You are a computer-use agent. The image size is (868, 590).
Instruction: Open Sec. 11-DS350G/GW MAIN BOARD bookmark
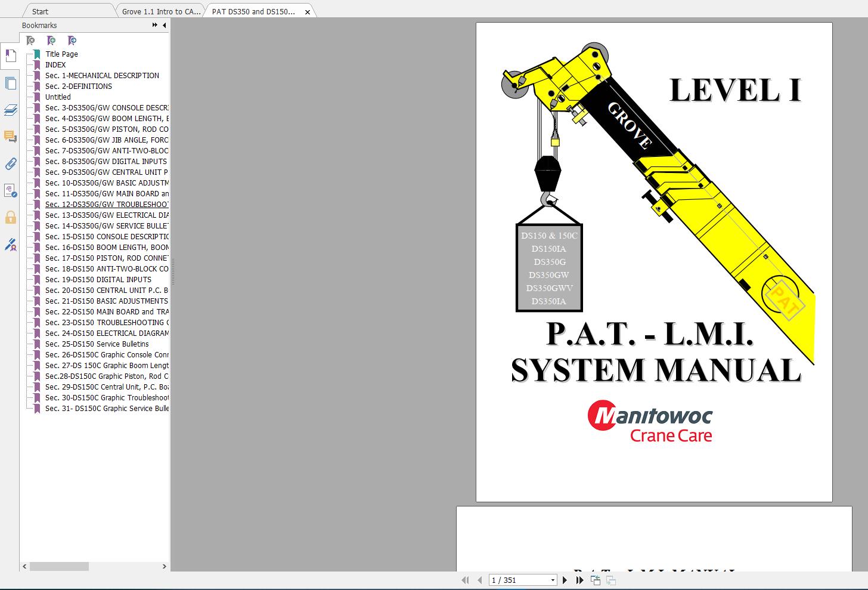click(107, 193)
